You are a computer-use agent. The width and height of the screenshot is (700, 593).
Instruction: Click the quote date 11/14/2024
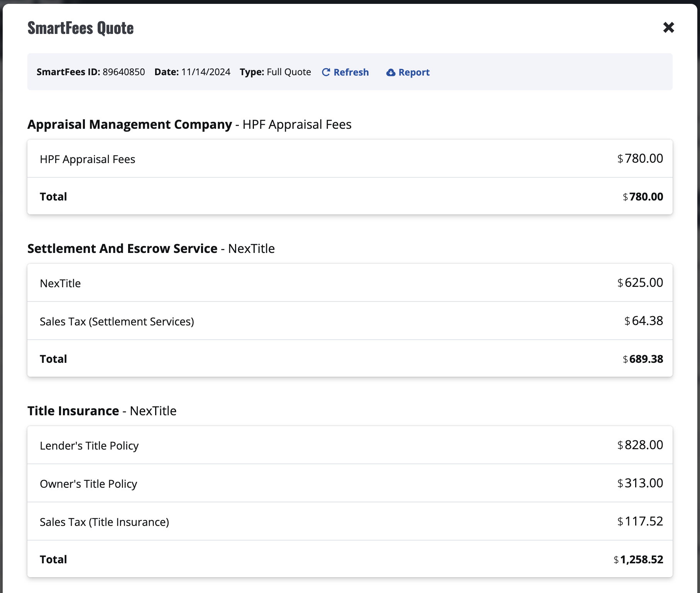coord(206,72)
